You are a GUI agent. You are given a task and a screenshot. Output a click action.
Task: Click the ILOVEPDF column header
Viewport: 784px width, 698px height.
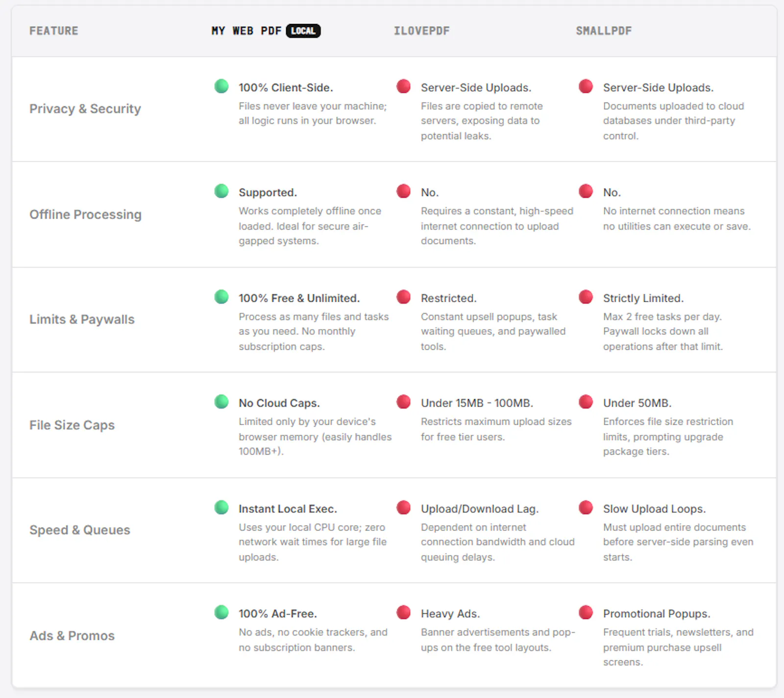pos(422,31)
